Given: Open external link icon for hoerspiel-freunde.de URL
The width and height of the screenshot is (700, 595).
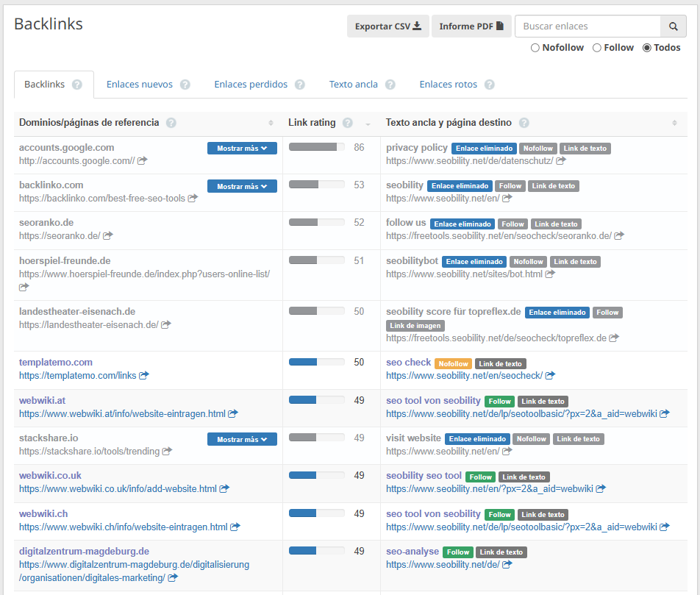Looking at the screenshot, I should click(24, 287).
